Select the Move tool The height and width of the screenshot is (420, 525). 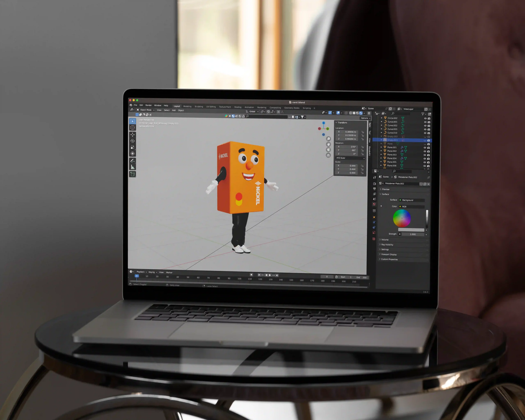132,135
